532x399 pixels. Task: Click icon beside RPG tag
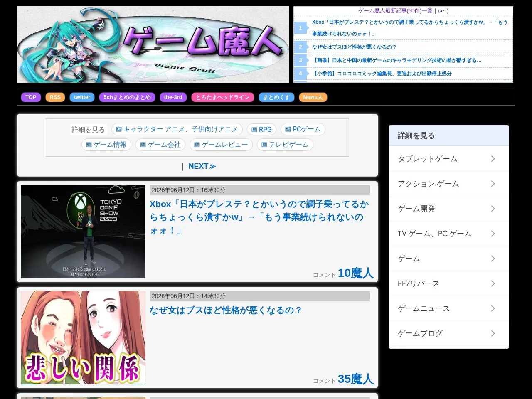(x=254, y=130)
